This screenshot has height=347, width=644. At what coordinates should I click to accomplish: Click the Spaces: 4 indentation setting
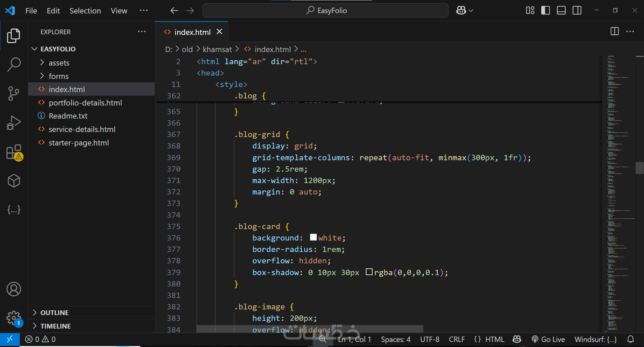pyautogui.click(x=395, y=339)
